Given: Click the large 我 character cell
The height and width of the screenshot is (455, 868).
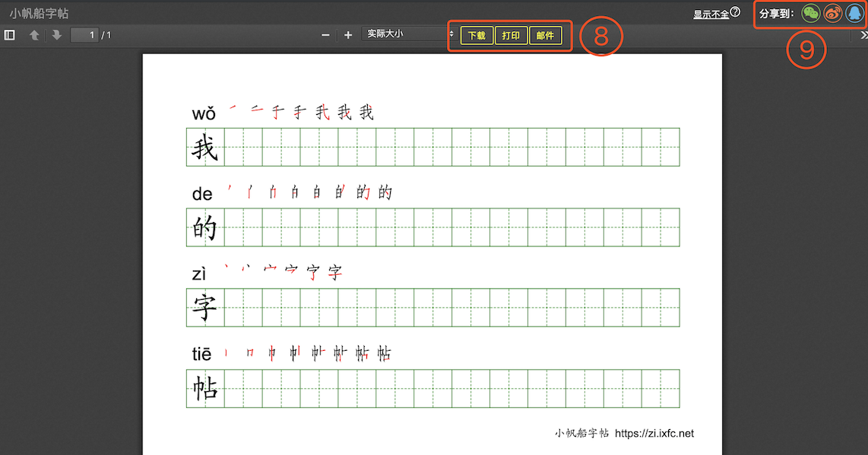Looking at the screenshot, I should coord(205,148).
